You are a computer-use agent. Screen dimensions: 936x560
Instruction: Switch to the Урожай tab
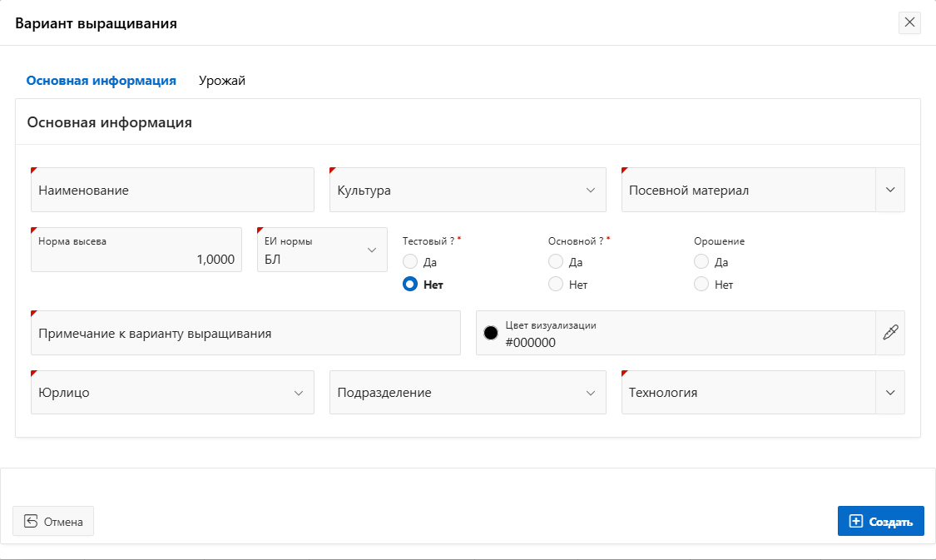pyautogui.click(x=221, y=81)
